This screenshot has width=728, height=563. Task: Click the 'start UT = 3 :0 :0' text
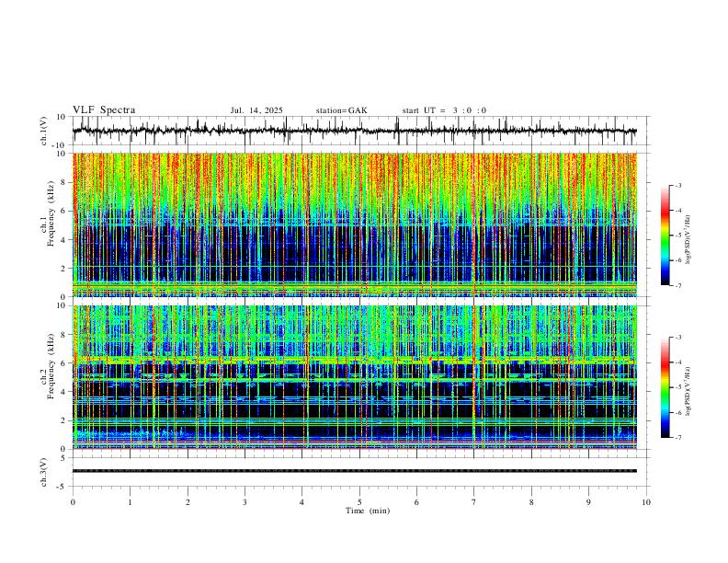tap(444, 110)
